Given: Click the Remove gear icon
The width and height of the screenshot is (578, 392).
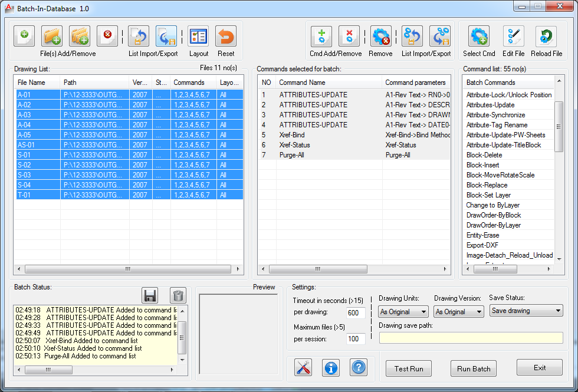Looking at the screenshot, I should coord(381,37).
